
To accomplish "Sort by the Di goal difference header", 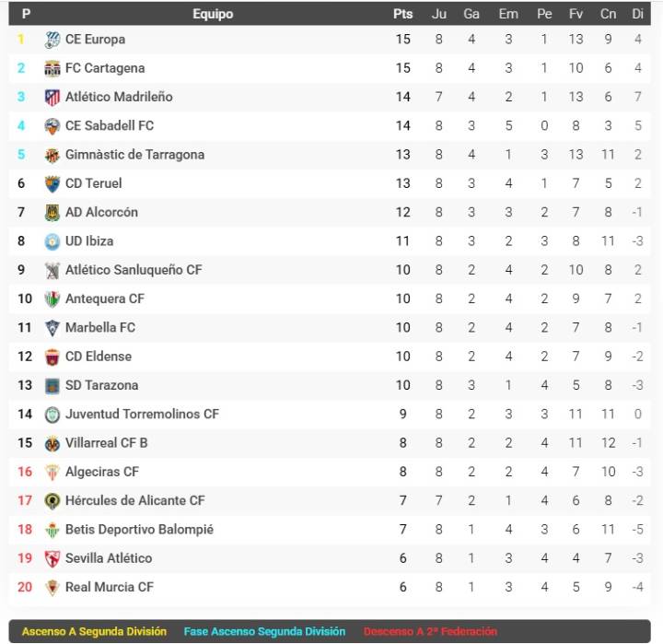I will (x=637, y=14).
